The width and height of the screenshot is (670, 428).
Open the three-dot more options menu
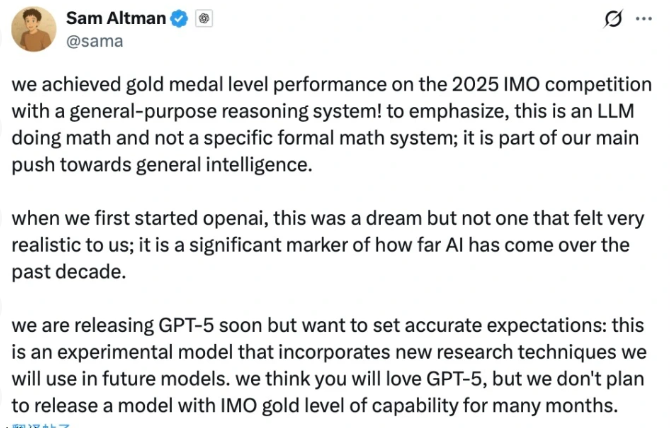(645, 19)
